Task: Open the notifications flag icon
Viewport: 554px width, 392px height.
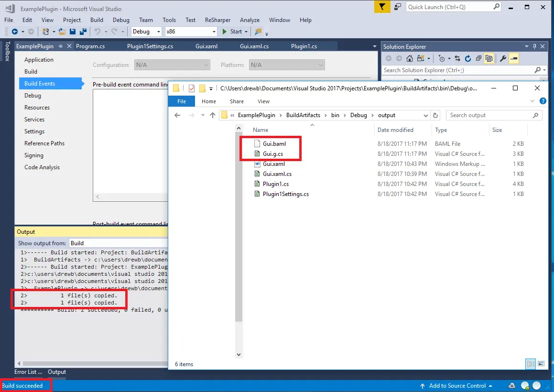Action: (382, 7)
